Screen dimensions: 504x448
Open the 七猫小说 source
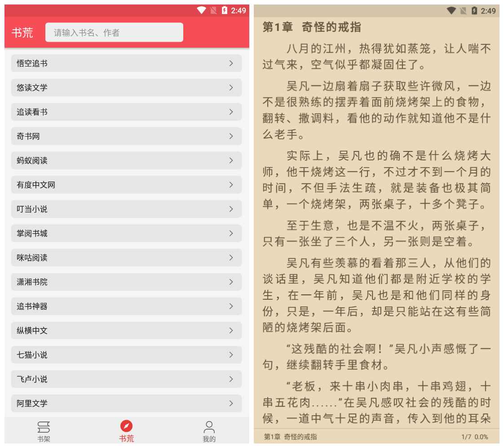(126, 355)
